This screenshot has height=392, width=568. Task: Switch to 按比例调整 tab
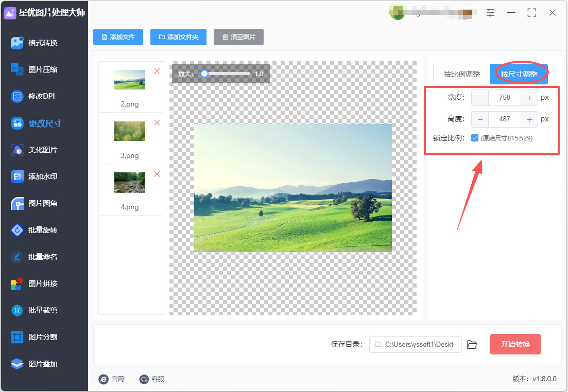tap(462, 74)
